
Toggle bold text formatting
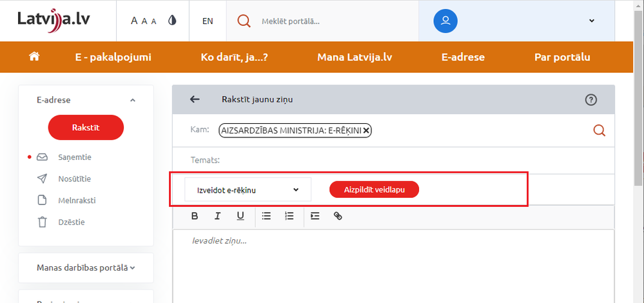[194, 216]
